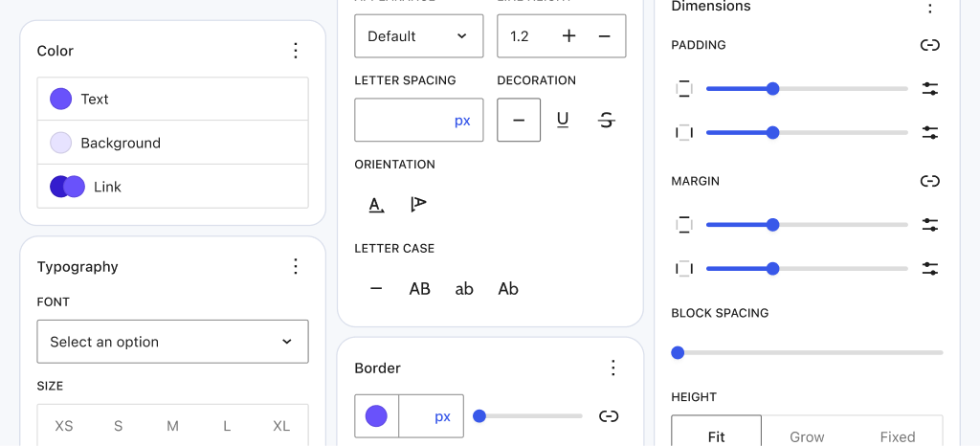Select L font size

(227, 426)
